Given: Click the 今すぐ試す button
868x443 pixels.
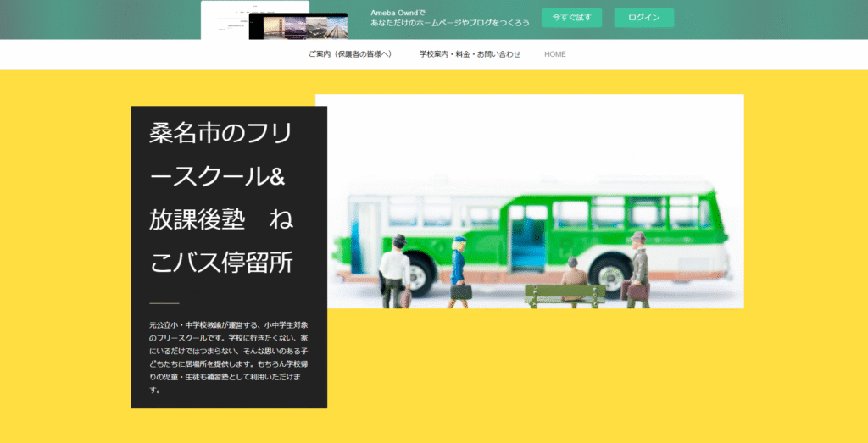Looking at the screenshot, I should tap(572, 18).
